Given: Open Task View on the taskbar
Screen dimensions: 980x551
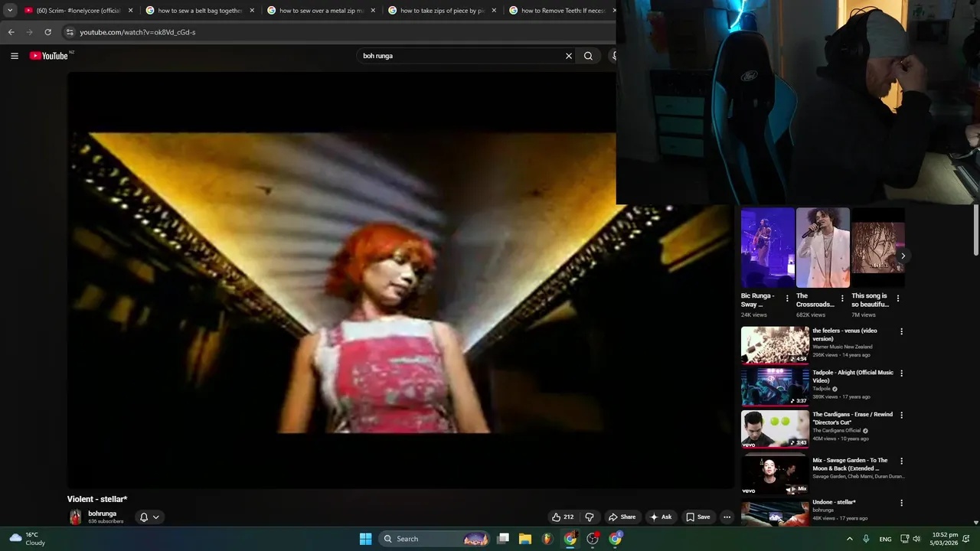Looking at the screenshot, I should tap(503, 539).
